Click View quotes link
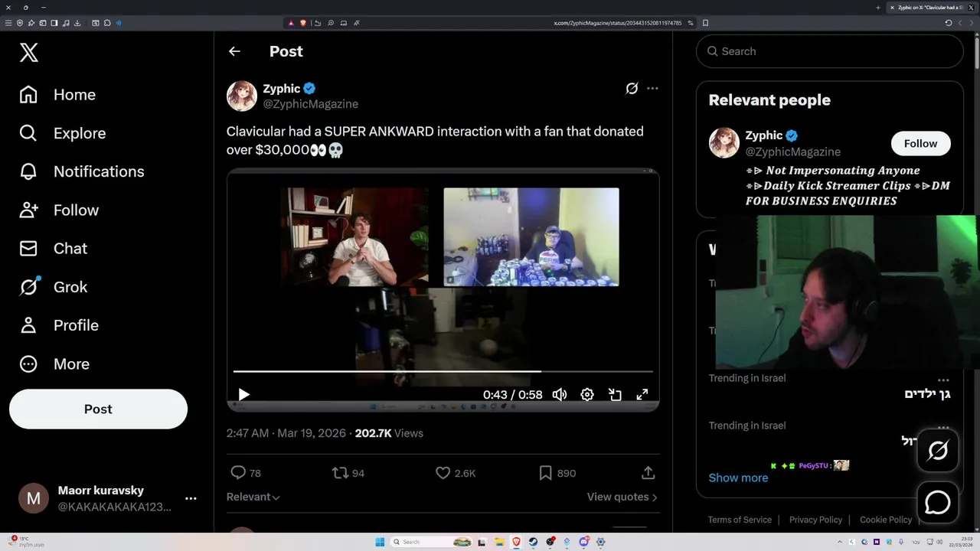 (622, 497)
